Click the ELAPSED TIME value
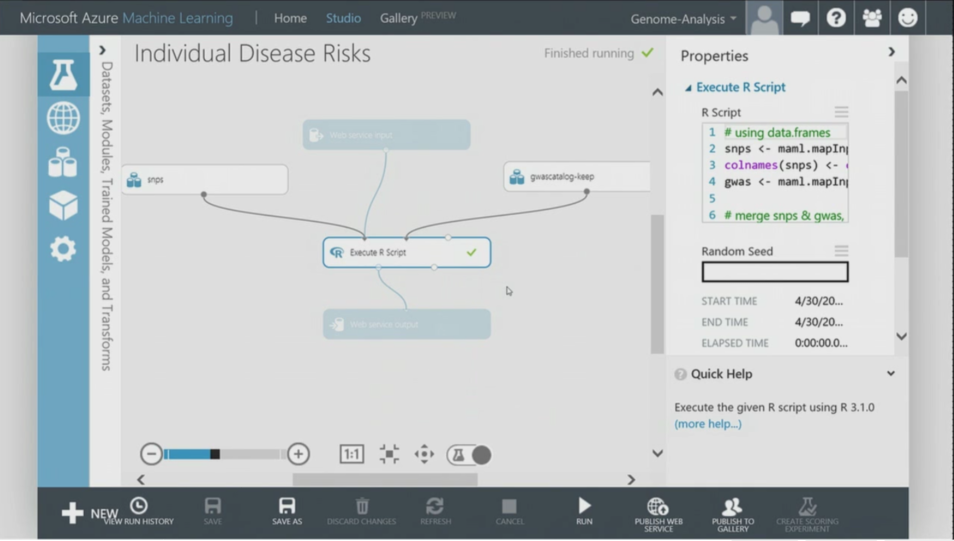Image resolution: width=954 pixels, height=541 pixels. [821, 343]
